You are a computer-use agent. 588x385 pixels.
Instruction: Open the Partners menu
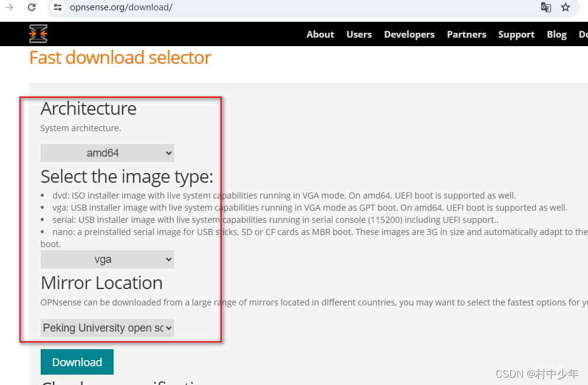467,34
